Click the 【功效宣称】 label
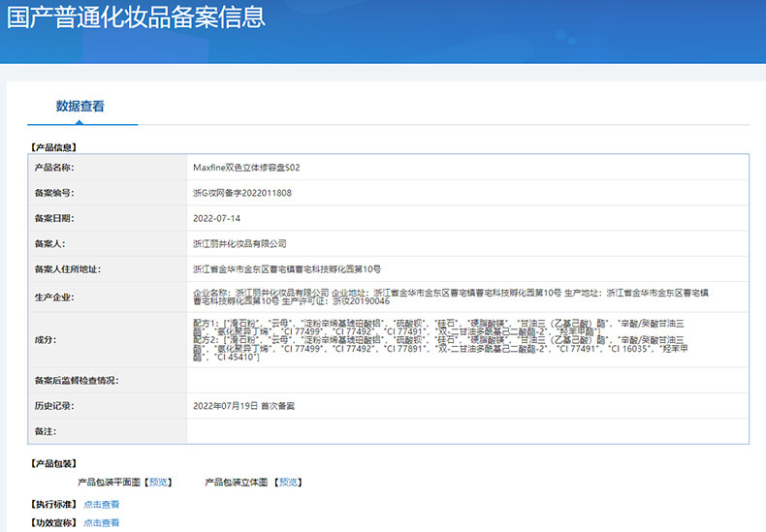Screen dimensions: 766x532 (x=53, y=522)
